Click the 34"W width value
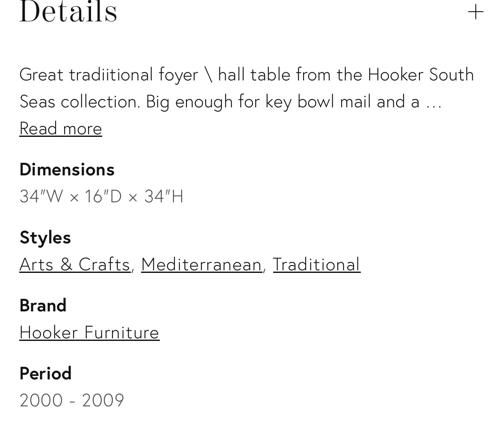The height and width of the screenshot is (438, 504). [x=41, y=196]
